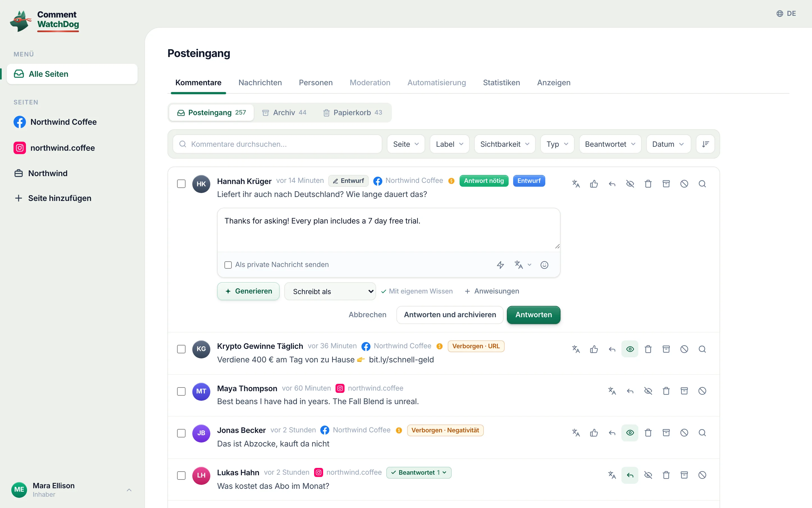Switch to the Nachrichten tab
Image resolution: width=812 pixels, height=508 pixels.
(260, 83)
